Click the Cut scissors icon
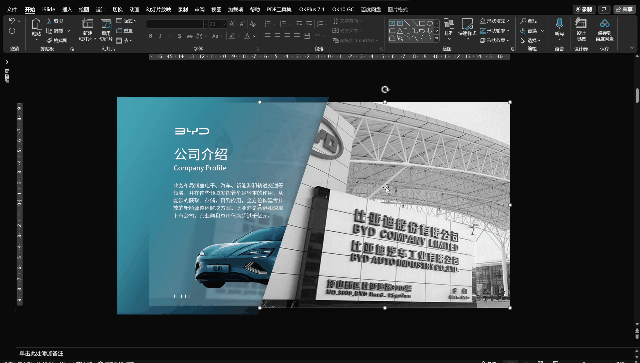The width and height of the screenshot is (640, 363). point(49,21)
